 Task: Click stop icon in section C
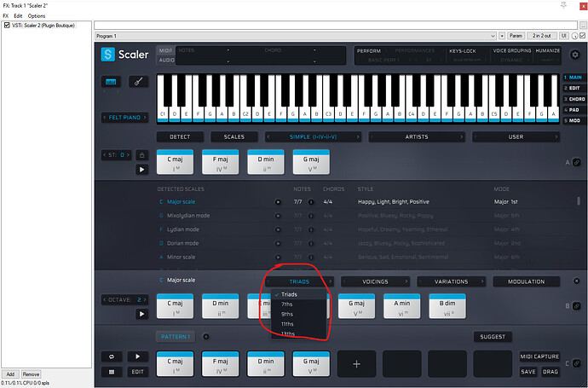tap(112, 372)
